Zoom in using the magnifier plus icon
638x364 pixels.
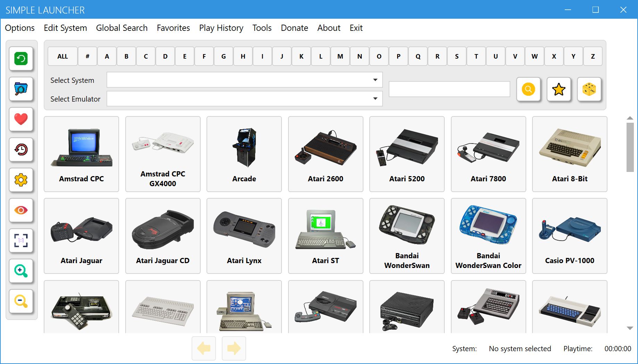[21, 271]
